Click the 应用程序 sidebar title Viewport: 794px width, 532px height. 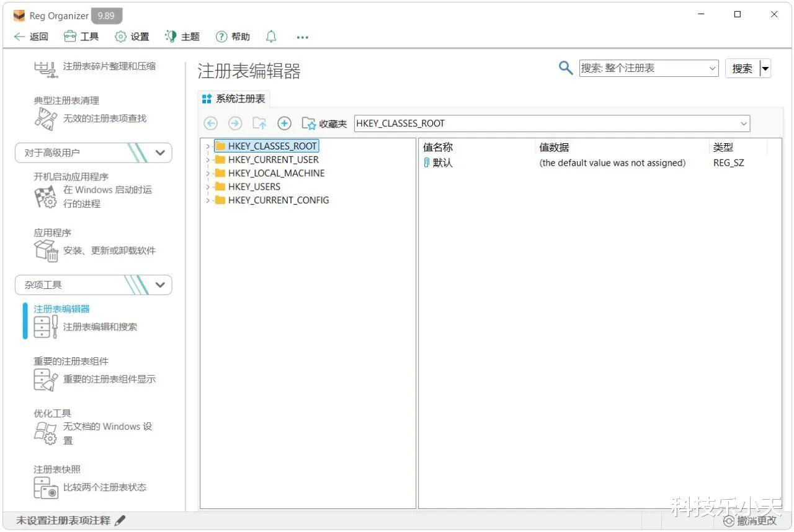pyautogui.click(x=52, y=233)
